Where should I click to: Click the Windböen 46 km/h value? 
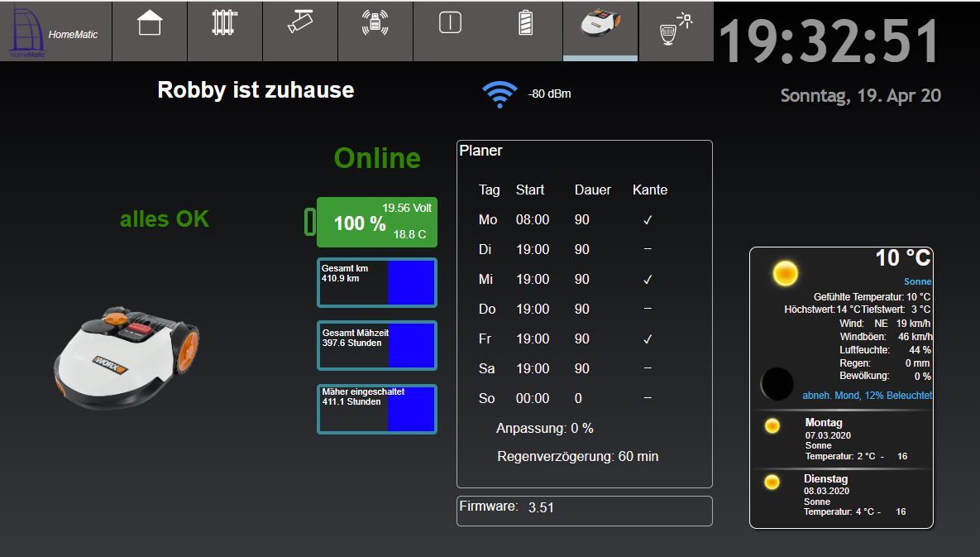(915, 336)
